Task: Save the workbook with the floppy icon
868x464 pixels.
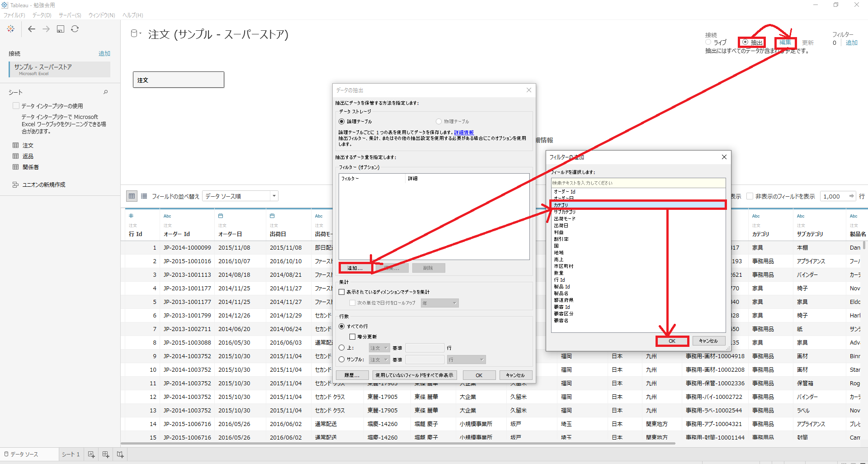Action: pyautogui.click(x=61, y=29)
